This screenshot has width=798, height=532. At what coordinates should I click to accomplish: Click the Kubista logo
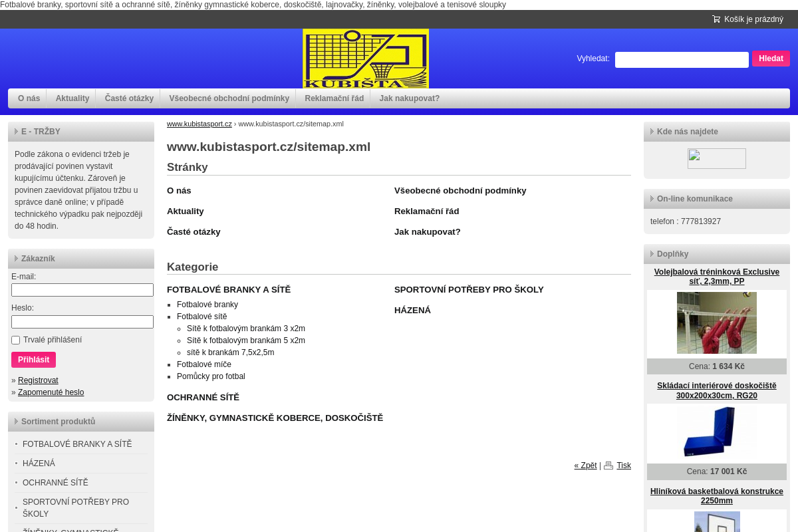pyautogui.click(x=365, y=58)
